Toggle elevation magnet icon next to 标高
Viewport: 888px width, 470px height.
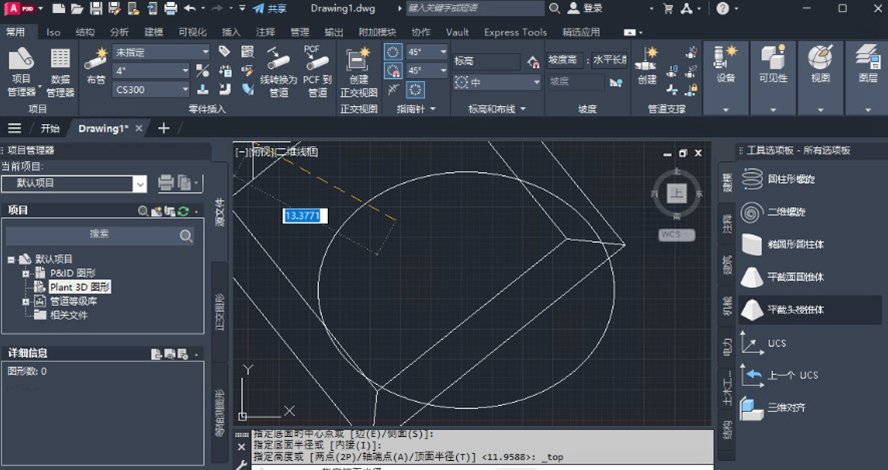(533, 62)
